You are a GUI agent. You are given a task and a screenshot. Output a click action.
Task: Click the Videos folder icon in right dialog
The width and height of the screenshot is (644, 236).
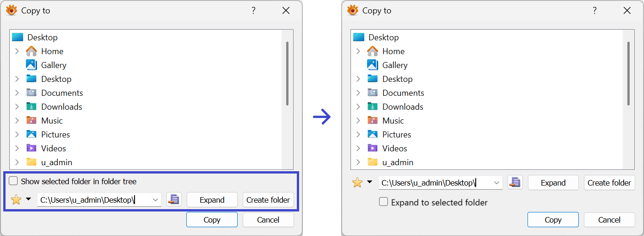click(x=373, y=148)
